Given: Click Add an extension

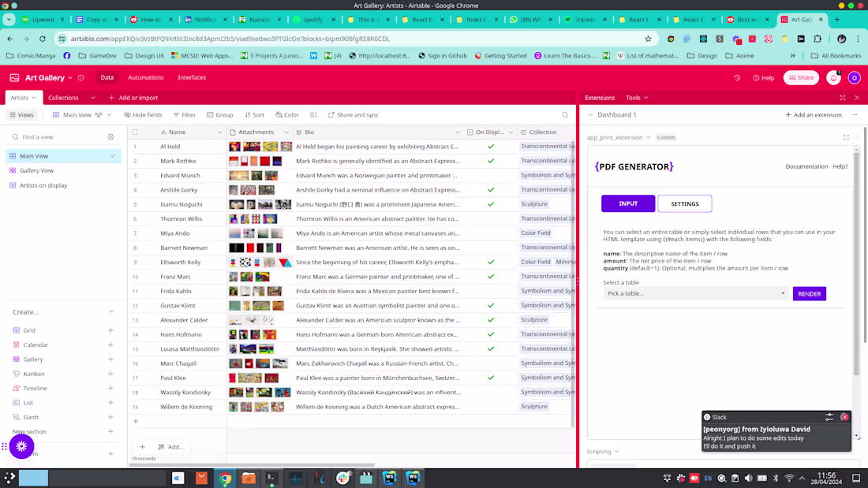Looking at the screenshot, I should [814, 115].
